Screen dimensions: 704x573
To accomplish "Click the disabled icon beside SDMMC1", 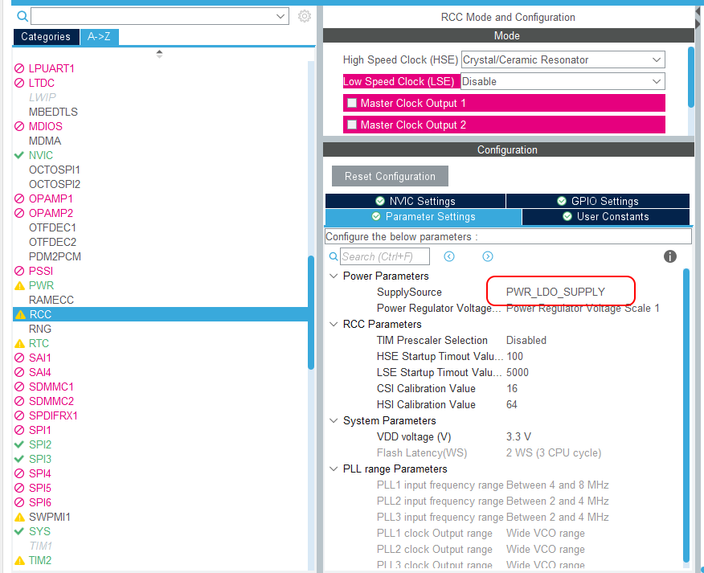I will [x=19, y=387].
